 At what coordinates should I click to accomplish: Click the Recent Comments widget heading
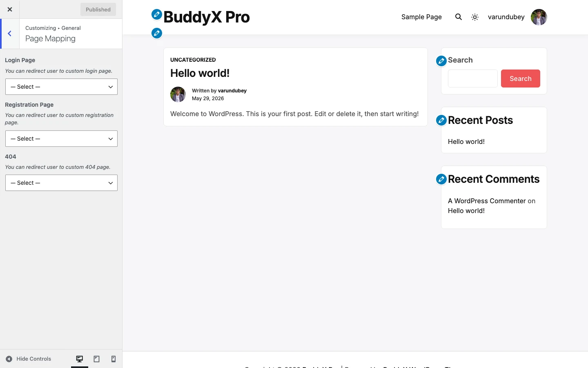tap(494, 179)
